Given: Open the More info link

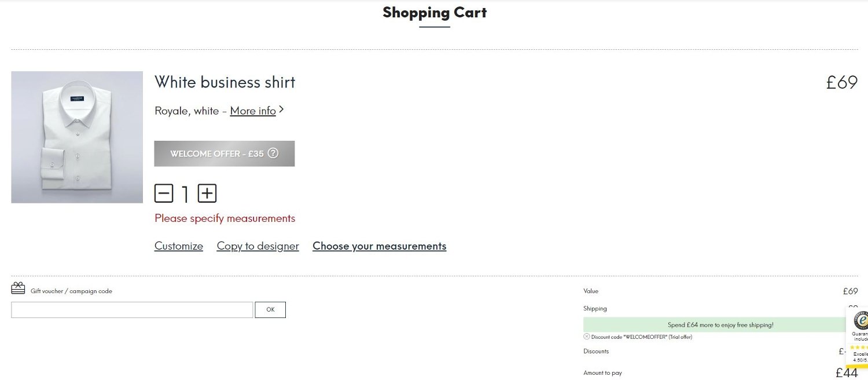Looking at the screenshot, I should click(x=253, y=111).
